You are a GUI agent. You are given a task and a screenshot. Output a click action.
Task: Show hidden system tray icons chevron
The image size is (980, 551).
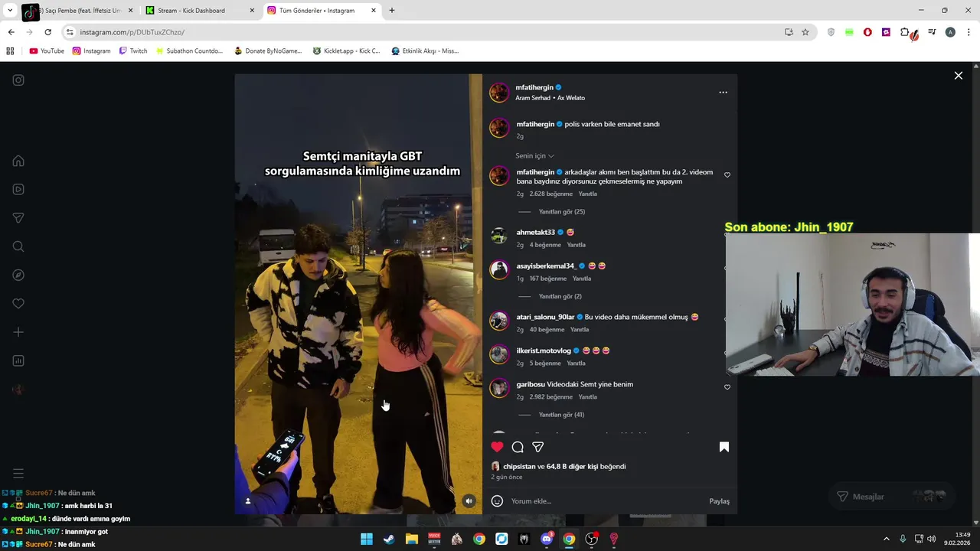(887, 539)
